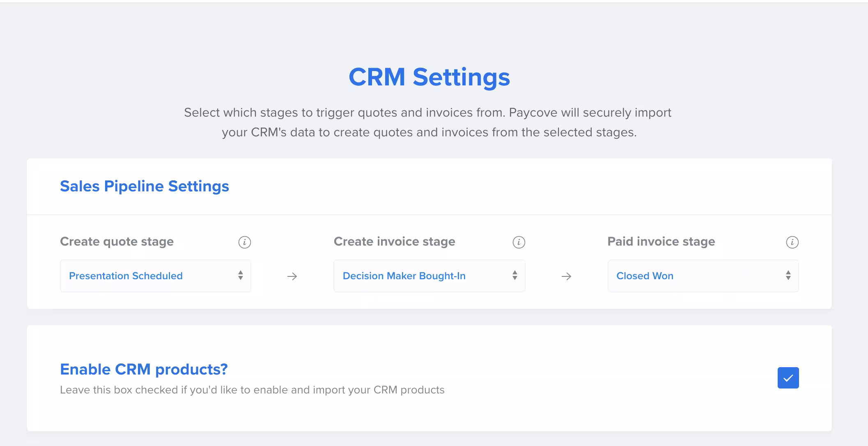This screenshot has height=446, width=868.
Task: Click the CRM Settings page title
Action: click(429, 77)
